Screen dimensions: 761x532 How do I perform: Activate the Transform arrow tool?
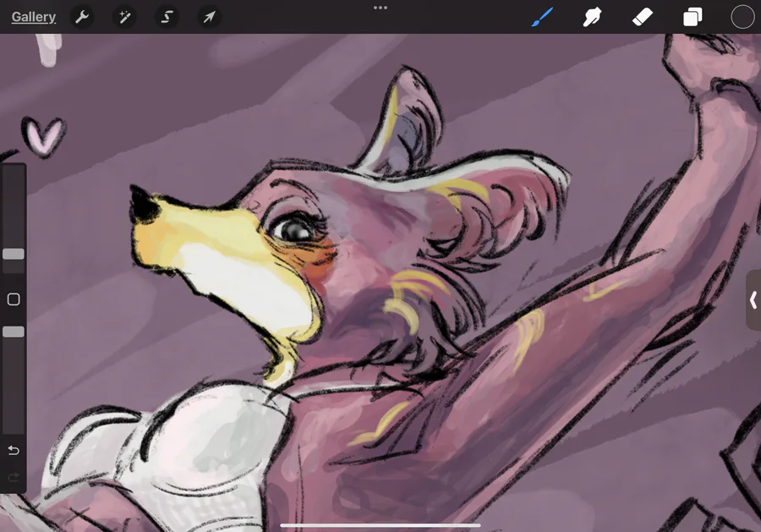click(209, 18)
